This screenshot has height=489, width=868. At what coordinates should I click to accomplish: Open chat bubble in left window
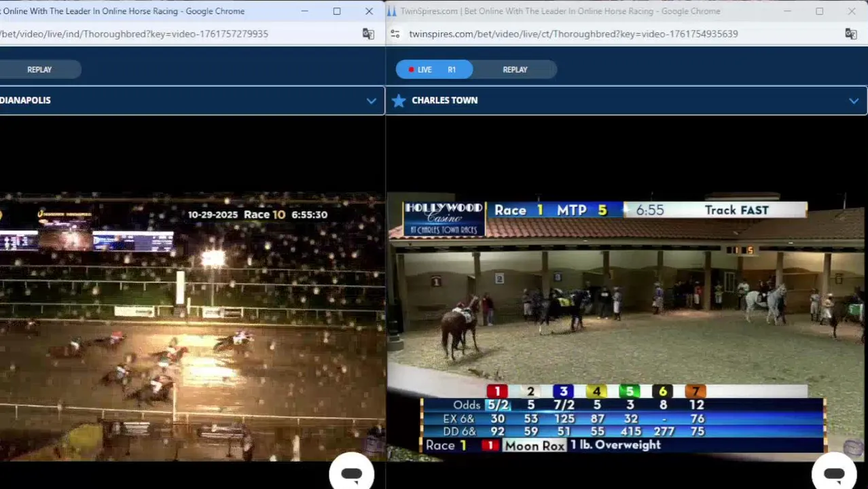tap(351, 474)
